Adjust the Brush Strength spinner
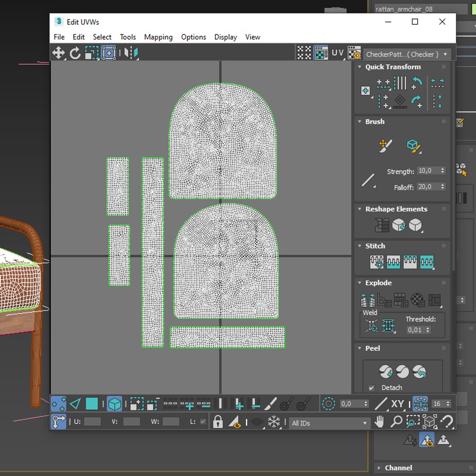 [x=443, y=171]
